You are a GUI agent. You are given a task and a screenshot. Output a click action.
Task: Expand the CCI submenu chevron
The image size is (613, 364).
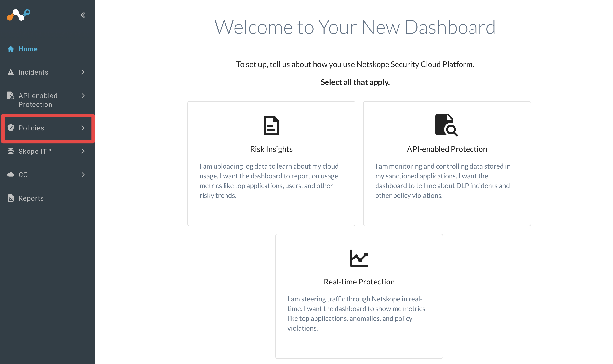[83, 174]
